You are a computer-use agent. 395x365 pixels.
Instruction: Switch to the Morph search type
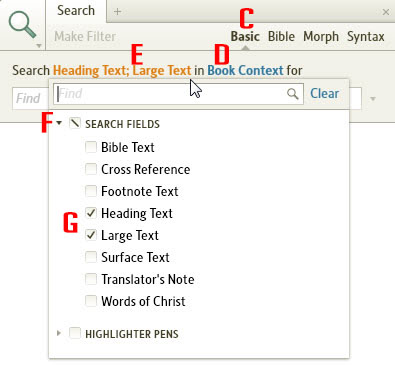[321, 36]
